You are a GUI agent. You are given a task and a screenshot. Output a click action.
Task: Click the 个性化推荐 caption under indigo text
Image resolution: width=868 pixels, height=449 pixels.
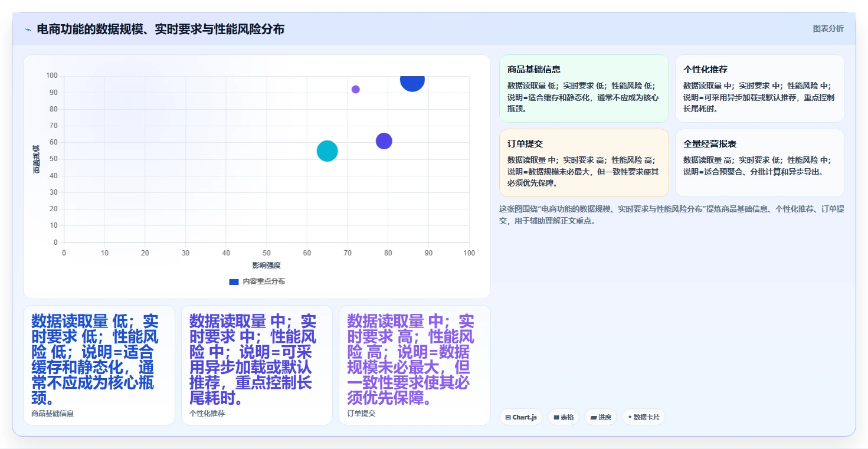tap(207, 414)
